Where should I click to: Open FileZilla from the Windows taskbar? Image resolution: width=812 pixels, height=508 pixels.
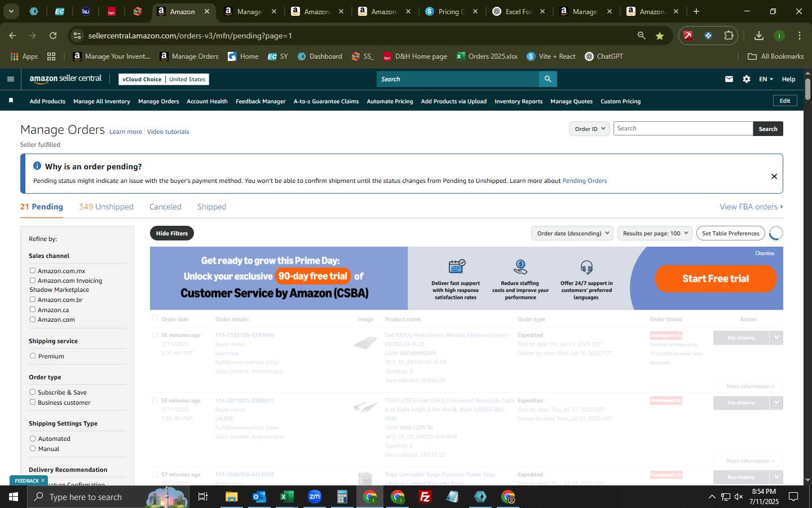tap(425, 497)
